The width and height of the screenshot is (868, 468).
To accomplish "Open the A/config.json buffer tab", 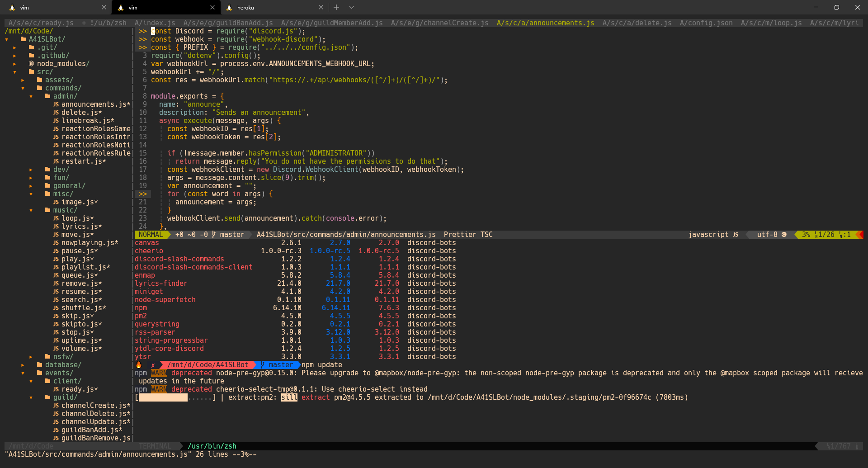I will click(x=706, y=23).
